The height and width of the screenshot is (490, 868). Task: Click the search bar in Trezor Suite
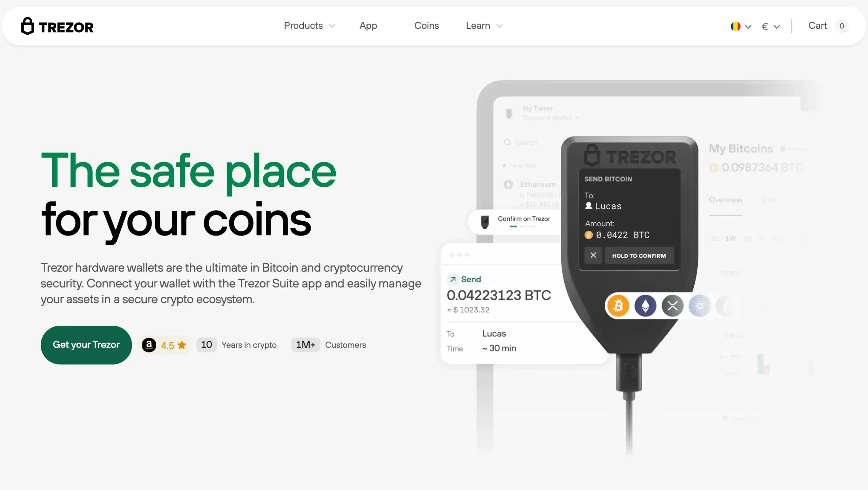coord(525,142)
